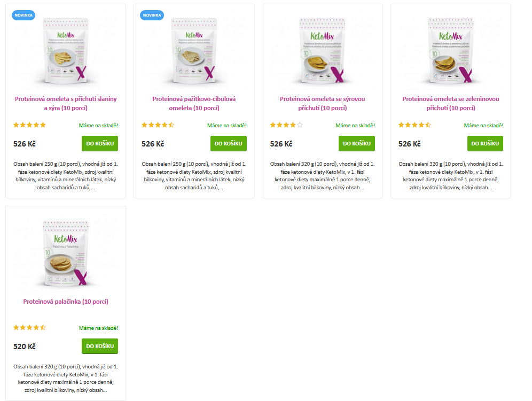Viewport: 532px width, 401px height.
Task: Add zeleninová příchuť omelette to cart
Action: (485, 144)
